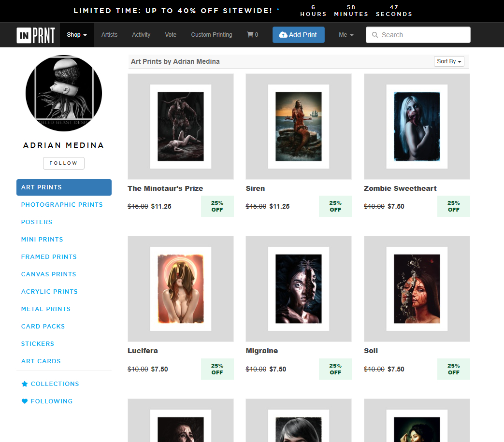Open the Canvas Prints category
504x442 pixels.
tap(49, 274)
